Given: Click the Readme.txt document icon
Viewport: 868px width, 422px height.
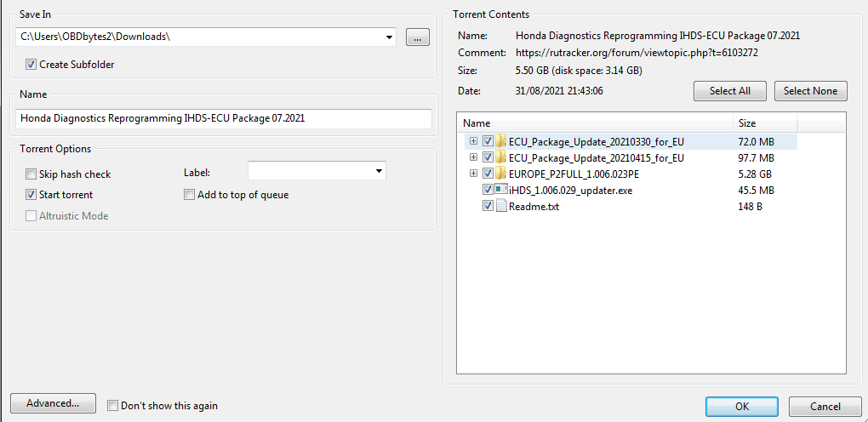Looking at the screenshot, I should (501, 206).
